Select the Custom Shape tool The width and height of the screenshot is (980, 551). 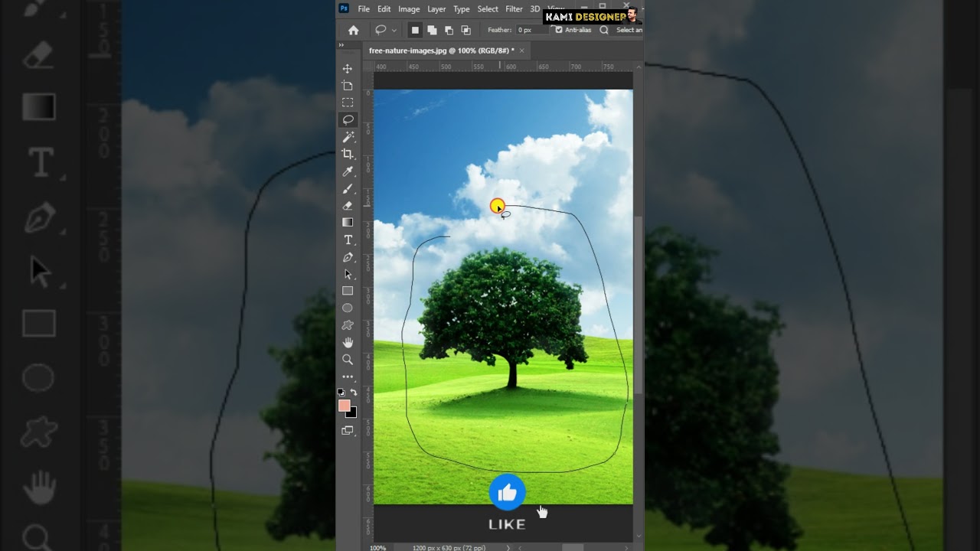348,325
